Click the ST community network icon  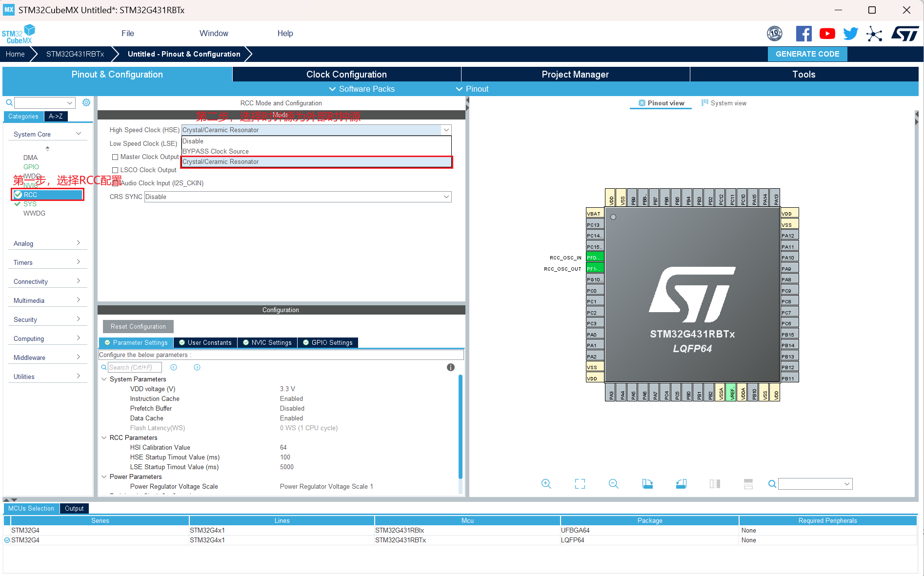(874, 34)
